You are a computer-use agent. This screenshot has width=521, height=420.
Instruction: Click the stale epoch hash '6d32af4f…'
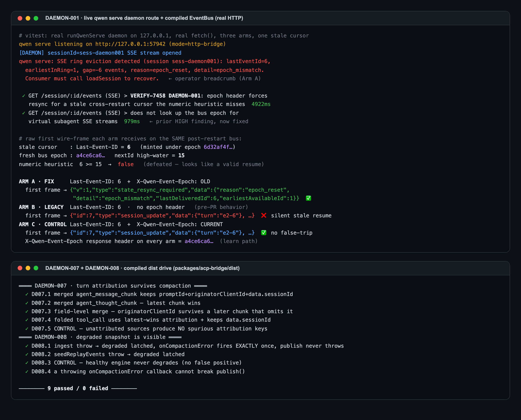click(218, 147)
